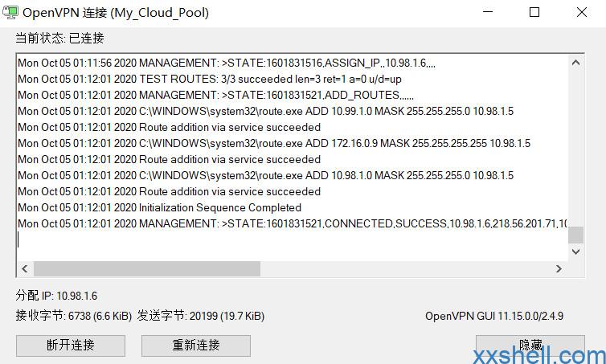This screenshot has width=606, height=364.
Task: Click the vertical scrollbar thumb in log
Action: [575, 235]
